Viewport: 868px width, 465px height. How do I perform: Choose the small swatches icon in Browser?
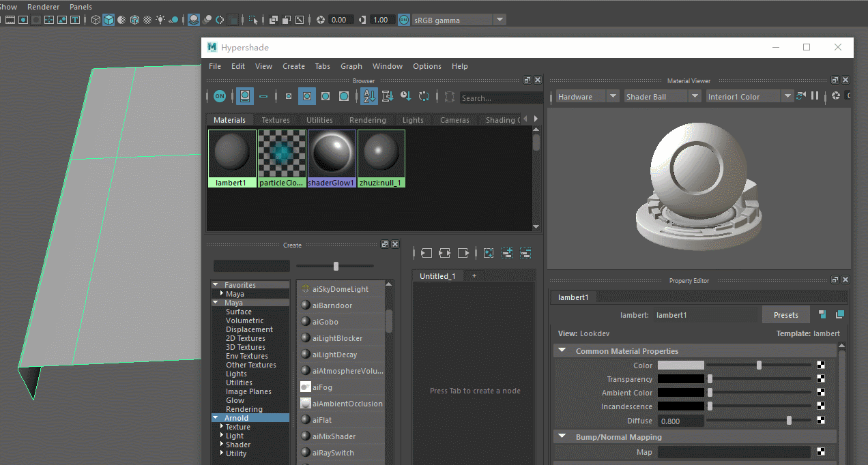289,96
